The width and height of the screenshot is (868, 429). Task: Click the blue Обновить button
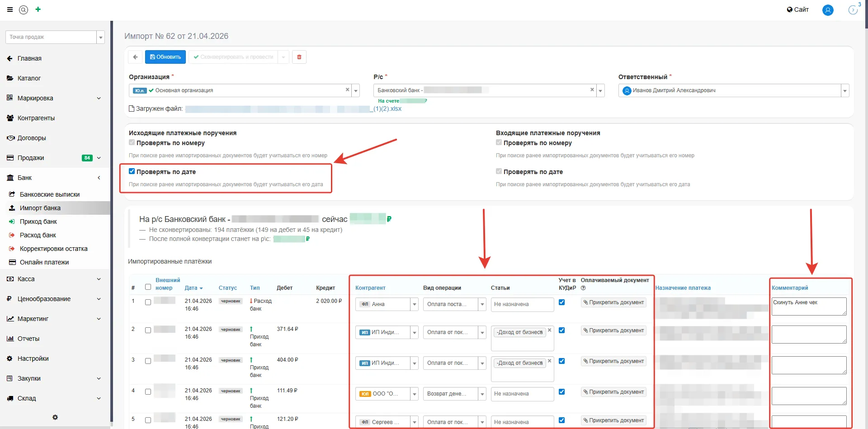(x=165, y=57)
